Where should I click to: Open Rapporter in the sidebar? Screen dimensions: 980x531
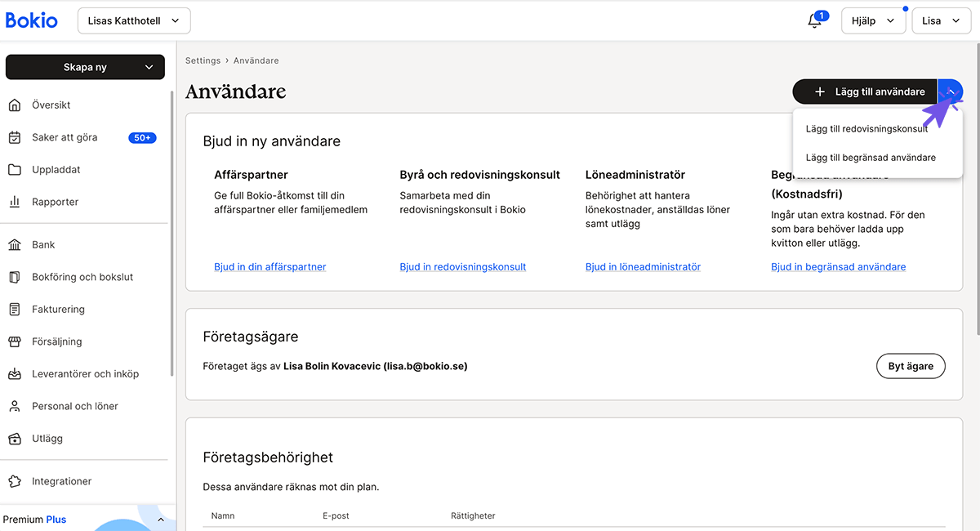[56, 202]
